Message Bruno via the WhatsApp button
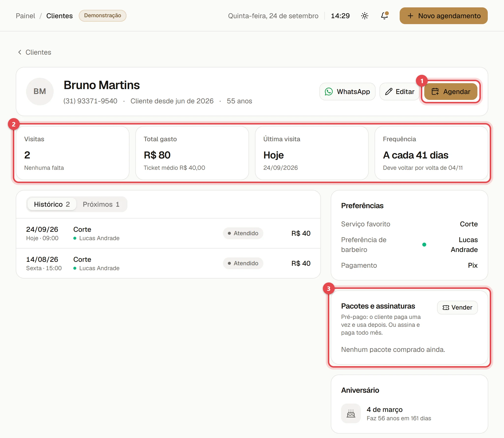 tap(347, 92)
